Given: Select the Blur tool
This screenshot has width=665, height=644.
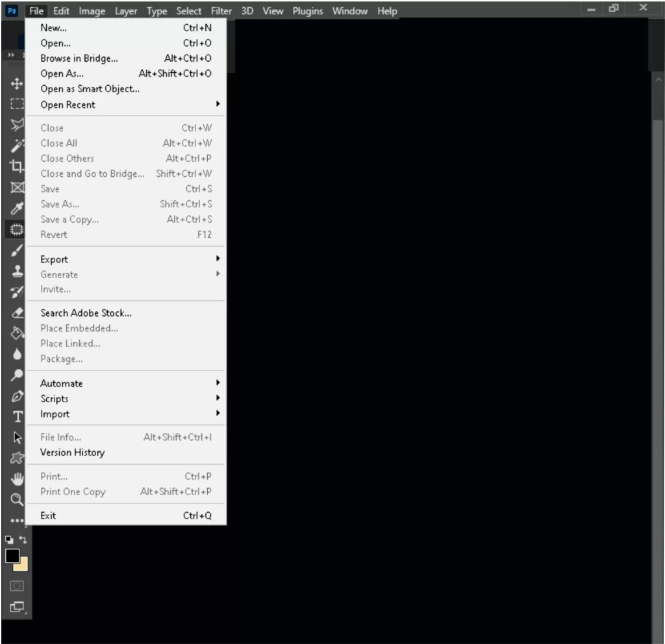Looking at the screenshot, I should [16, 354].
